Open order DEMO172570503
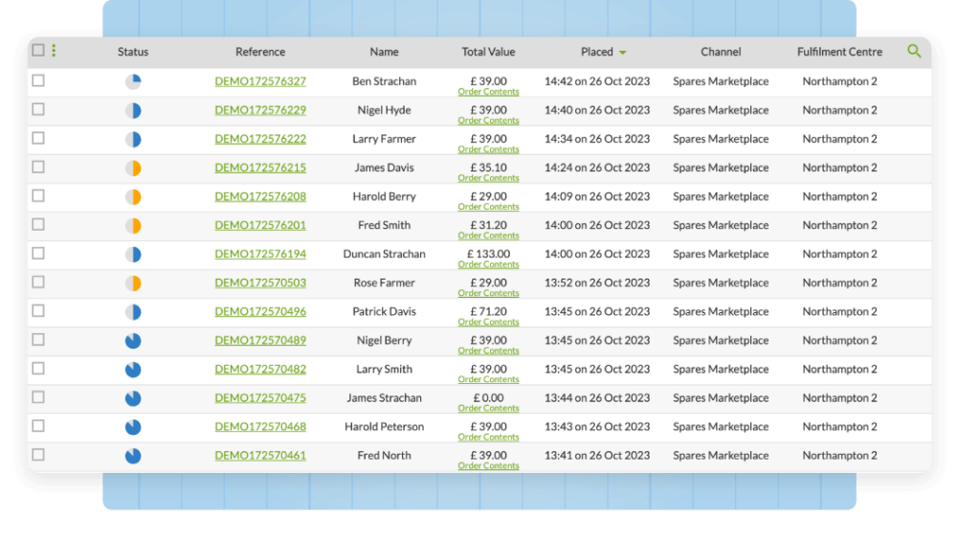The image size is (980, 540). (x=260, y=282)
